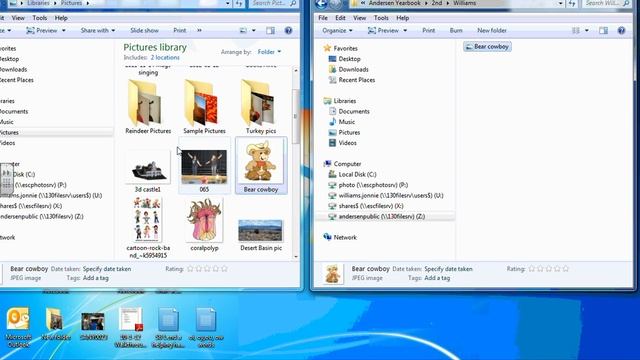Select Pictures library in Williams window

344,133
